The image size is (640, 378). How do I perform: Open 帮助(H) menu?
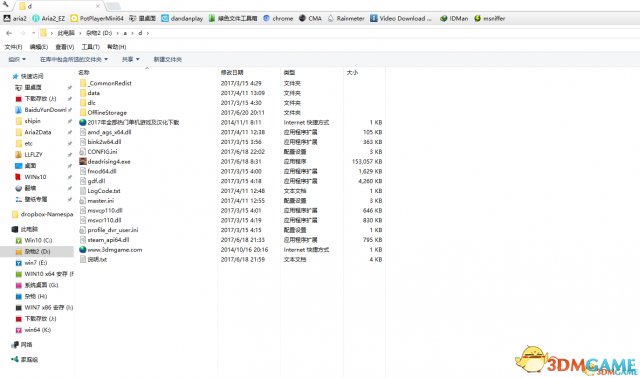pyautogui.click(x=116, y=47)
